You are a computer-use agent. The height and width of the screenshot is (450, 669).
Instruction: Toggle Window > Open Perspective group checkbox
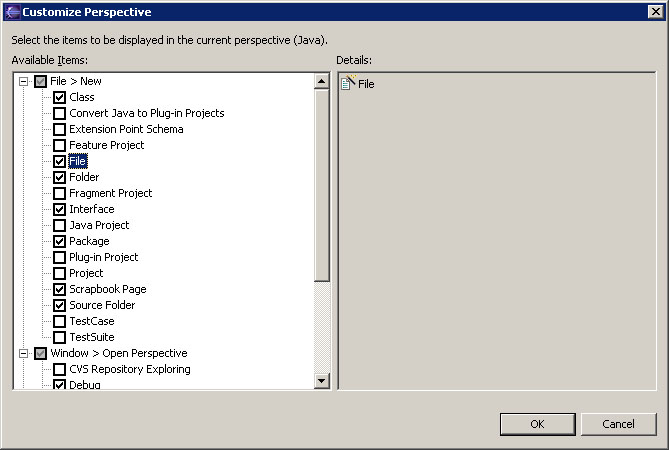tap(40, 354)
